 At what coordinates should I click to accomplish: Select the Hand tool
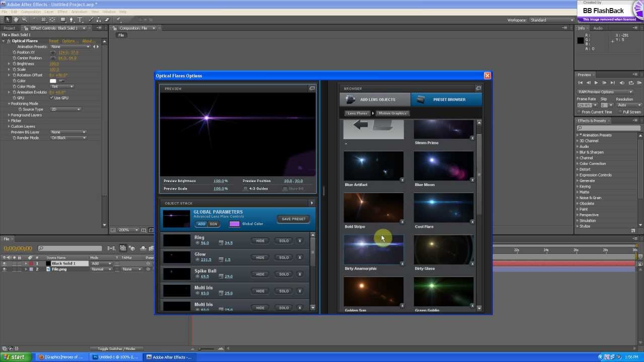16,20
